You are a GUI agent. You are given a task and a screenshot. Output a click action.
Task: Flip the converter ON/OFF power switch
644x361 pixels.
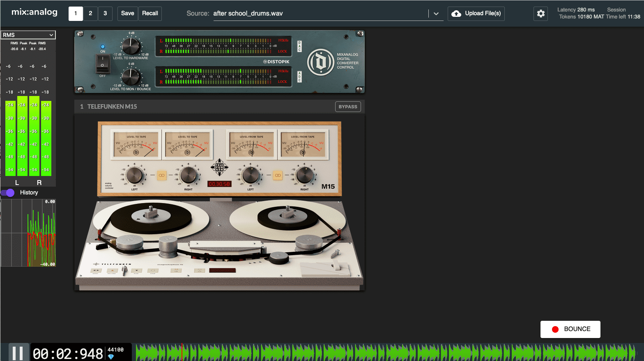click(x=103, y=63)
